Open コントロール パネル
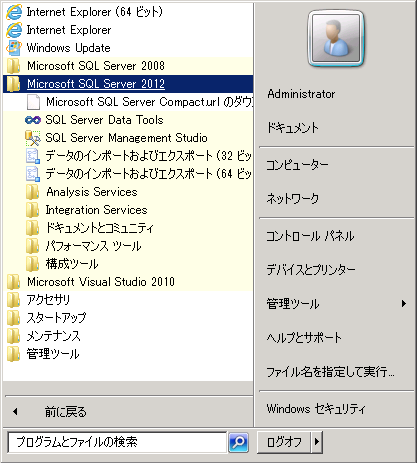This screenshot has width=417, height=463. [310, 236]
